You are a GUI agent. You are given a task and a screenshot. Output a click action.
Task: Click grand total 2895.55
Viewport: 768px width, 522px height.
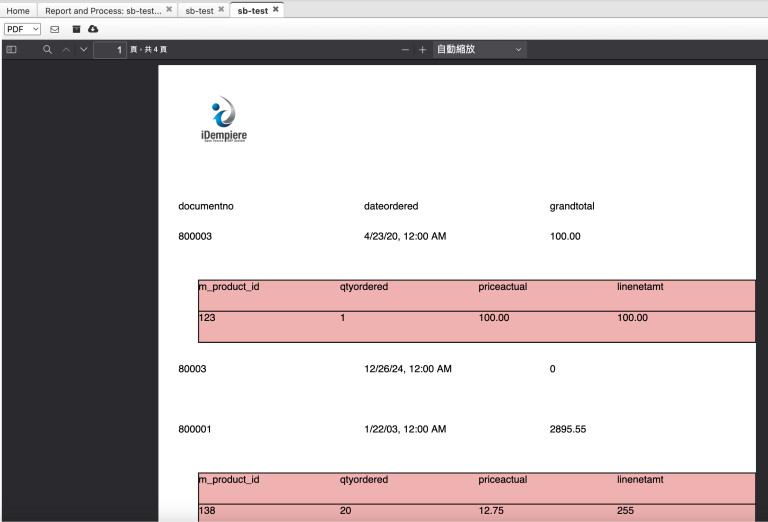568,429
